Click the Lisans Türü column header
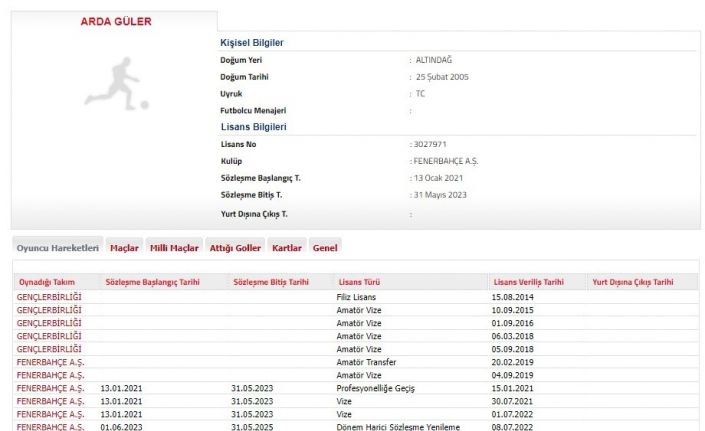This screenshot has height=431, width=705. pos(360,283)
